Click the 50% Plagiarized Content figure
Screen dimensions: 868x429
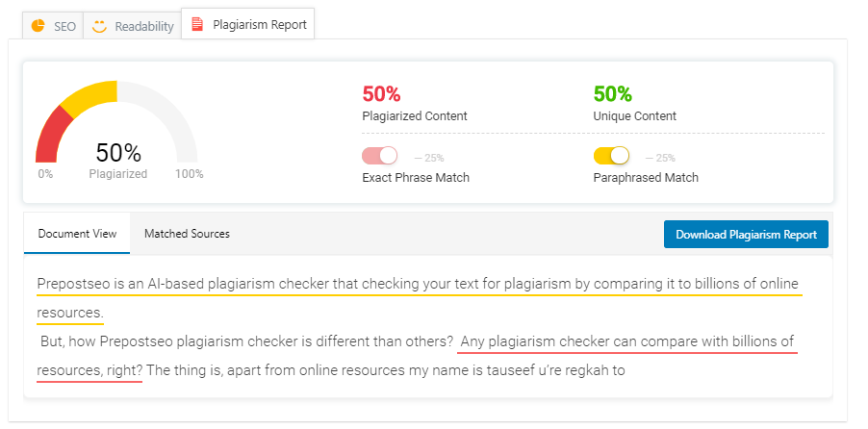coord(381,94)
